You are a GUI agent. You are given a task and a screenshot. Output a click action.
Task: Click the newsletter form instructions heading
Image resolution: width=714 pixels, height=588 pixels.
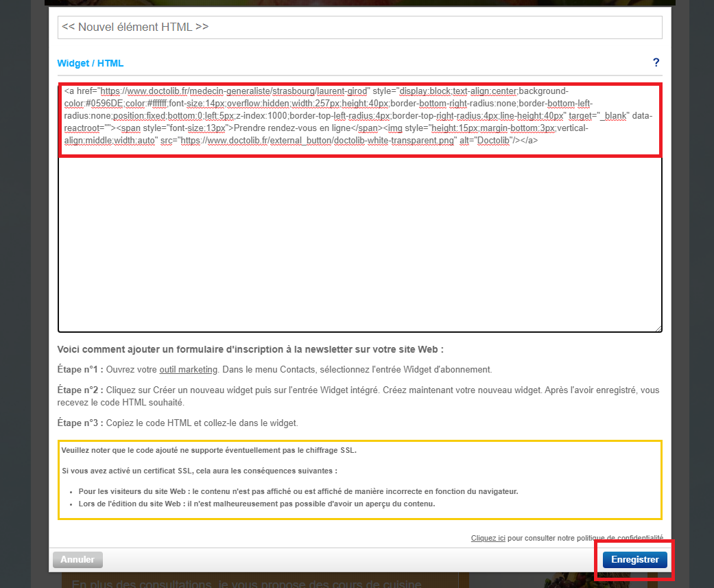click(x=250, y=349)
